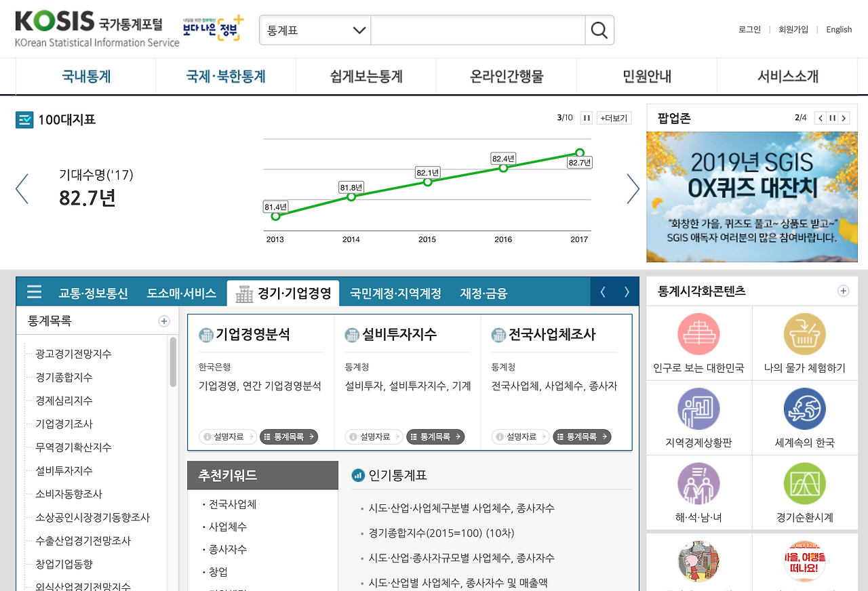Switch to the 국민계정·지역계정 tab
868x591 pixels.
395,293
